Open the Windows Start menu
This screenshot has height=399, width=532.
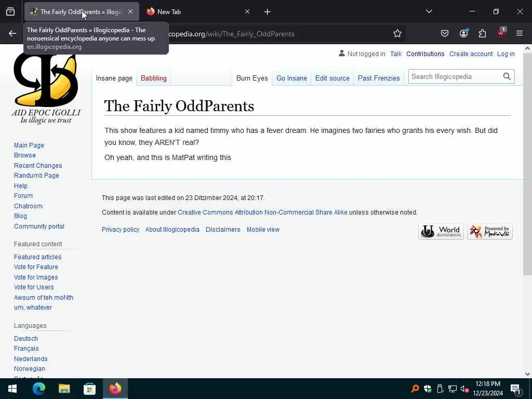point(12,389)
